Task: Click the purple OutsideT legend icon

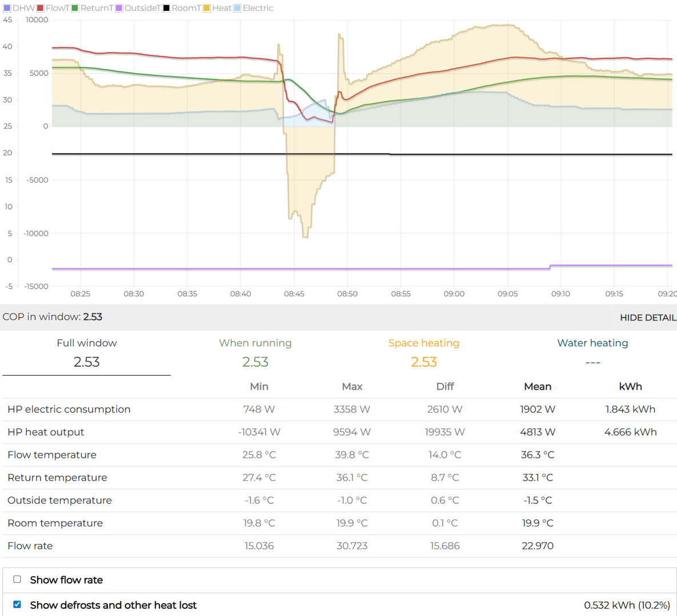Action: [119, 8]
